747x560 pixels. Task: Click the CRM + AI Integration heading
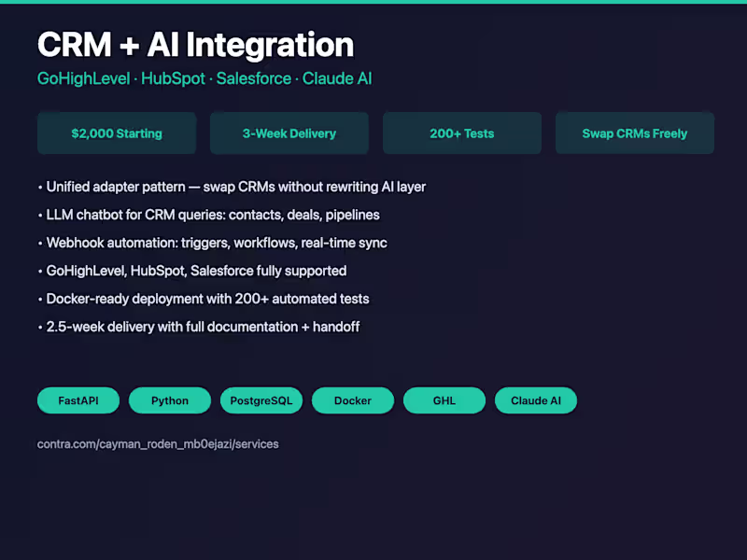[x=195, y=45]
